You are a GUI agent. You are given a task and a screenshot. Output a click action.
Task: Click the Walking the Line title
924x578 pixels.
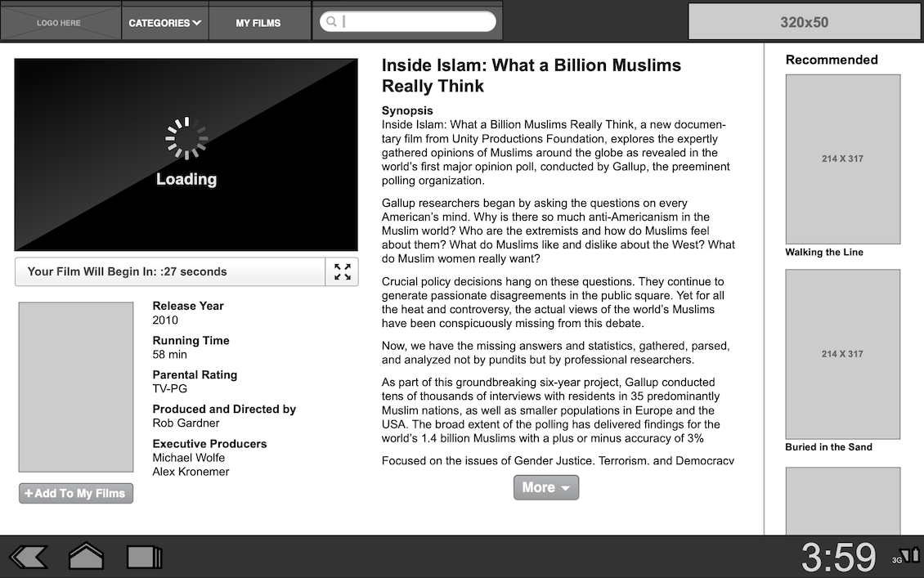coord(823,252)
